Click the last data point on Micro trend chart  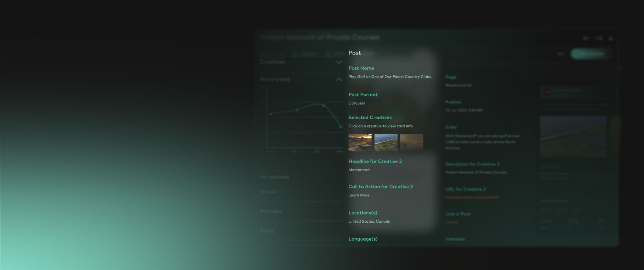(x=341, y=127)
